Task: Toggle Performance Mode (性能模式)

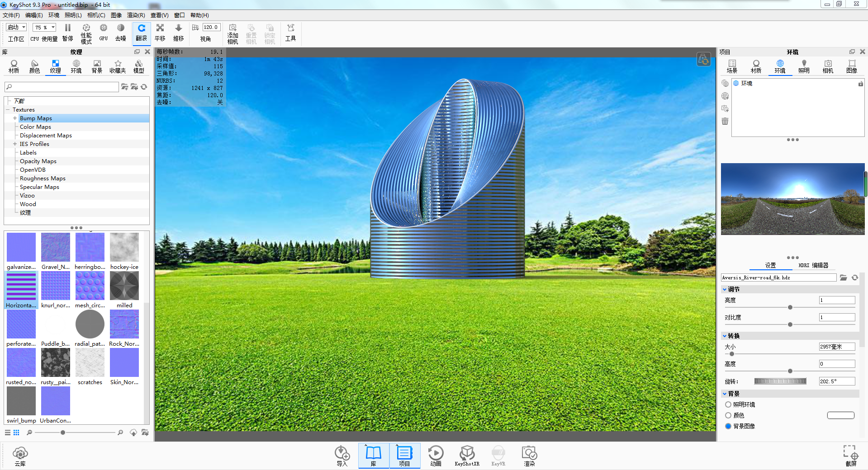Action: click(x=86, y=34)
